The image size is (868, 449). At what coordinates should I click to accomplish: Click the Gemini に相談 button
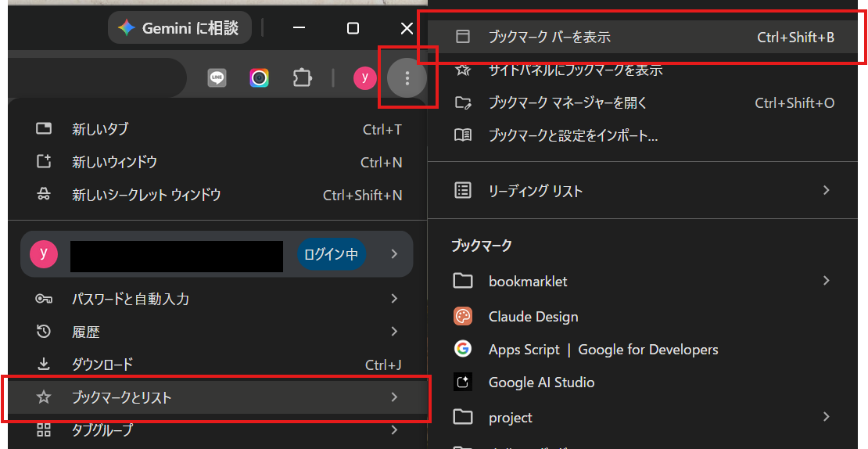pos(179,27)
